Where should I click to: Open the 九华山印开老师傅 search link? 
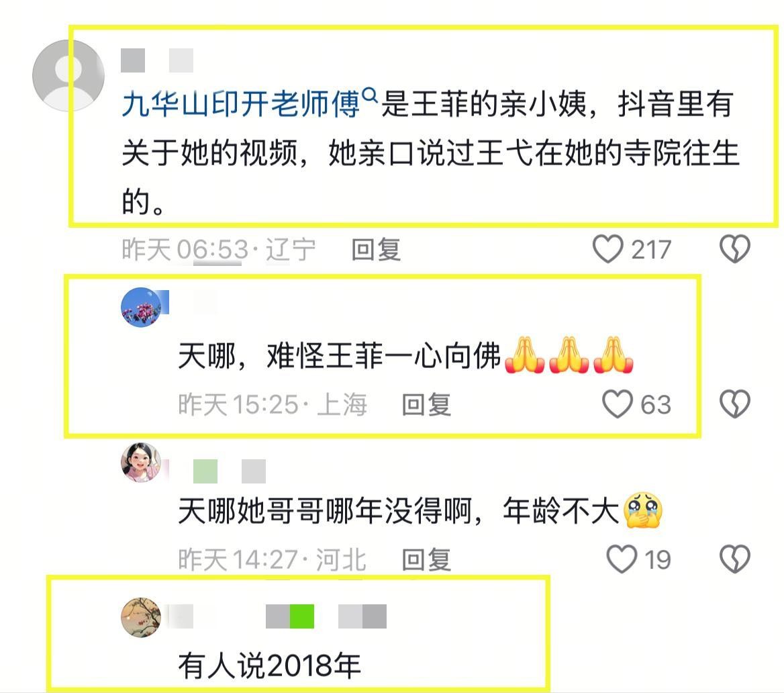[x=240, y=104]
